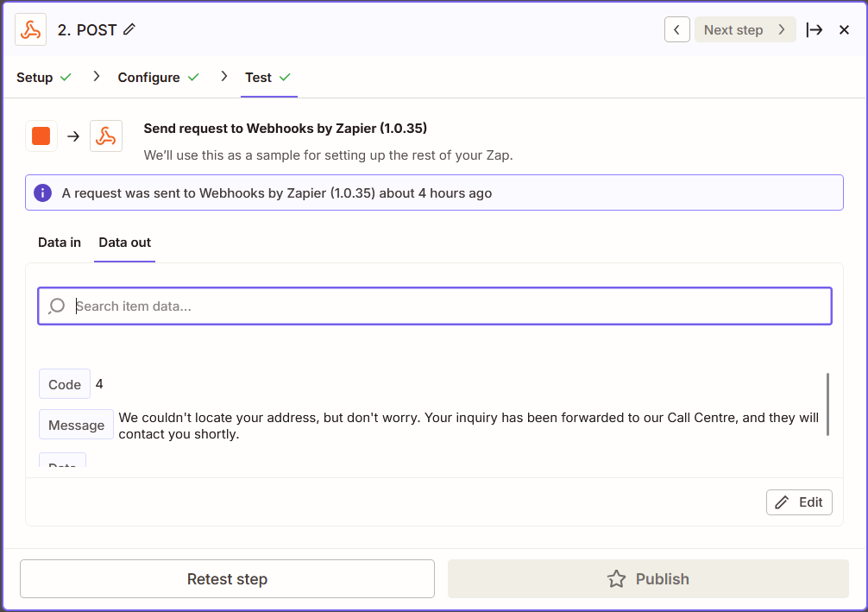This screenshot has height=612, width=868.
Task: Click the Next step button
Action: coord(745,29)
